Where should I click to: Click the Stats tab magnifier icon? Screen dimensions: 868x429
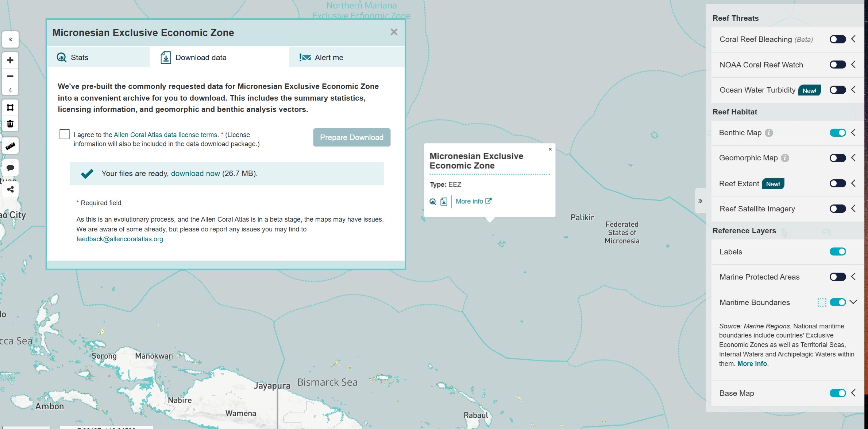(62, 58)
